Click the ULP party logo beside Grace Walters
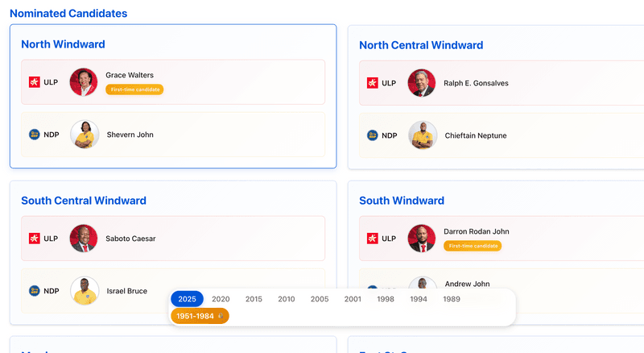 click(x=35, y=82)
